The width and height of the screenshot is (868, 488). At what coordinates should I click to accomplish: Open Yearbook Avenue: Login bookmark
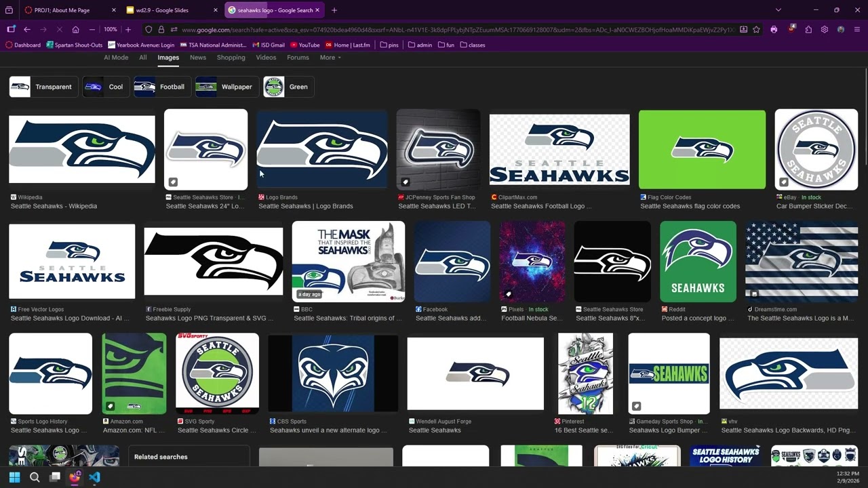tap(140, 45)
